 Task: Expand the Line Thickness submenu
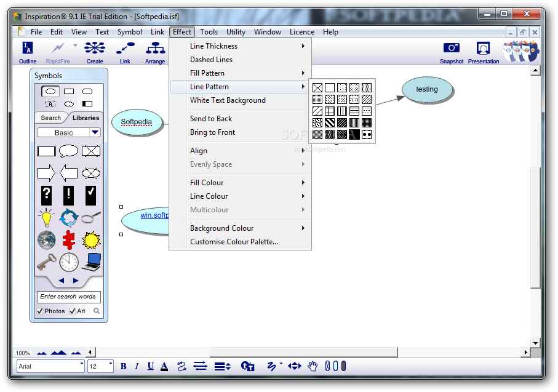click(x=241, y=46)
